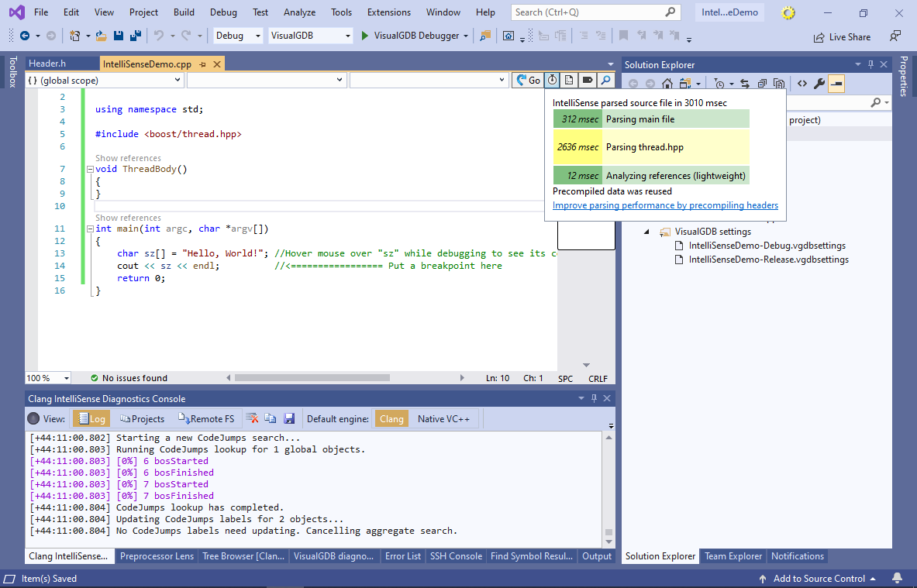Switch diagnostics view to Remote FS
917x588 pixels.
[206, 418]
